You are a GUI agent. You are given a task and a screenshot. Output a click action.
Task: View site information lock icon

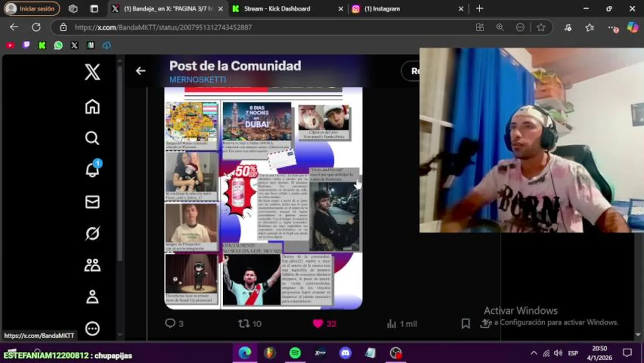63,27
